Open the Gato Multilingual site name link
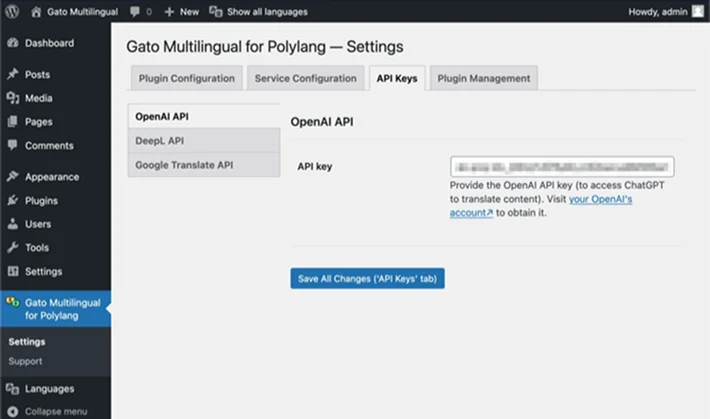The width and height of the screenshot is (710, 419). point(82,12)
